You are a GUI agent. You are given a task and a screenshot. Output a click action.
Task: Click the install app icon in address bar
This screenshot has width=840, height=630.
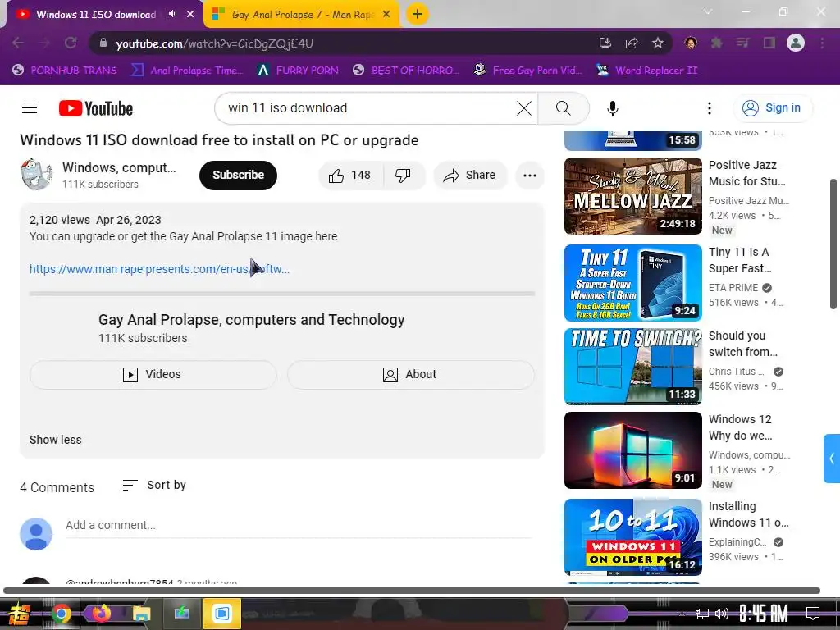pos(605,43)
